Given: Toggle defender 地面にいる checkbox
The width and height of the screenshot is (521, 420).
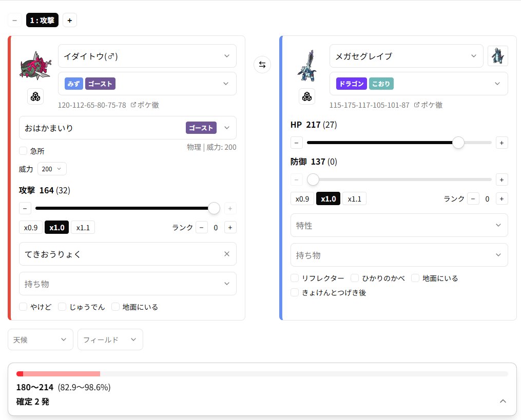Looking at the screenshot, I should [415, 278].
